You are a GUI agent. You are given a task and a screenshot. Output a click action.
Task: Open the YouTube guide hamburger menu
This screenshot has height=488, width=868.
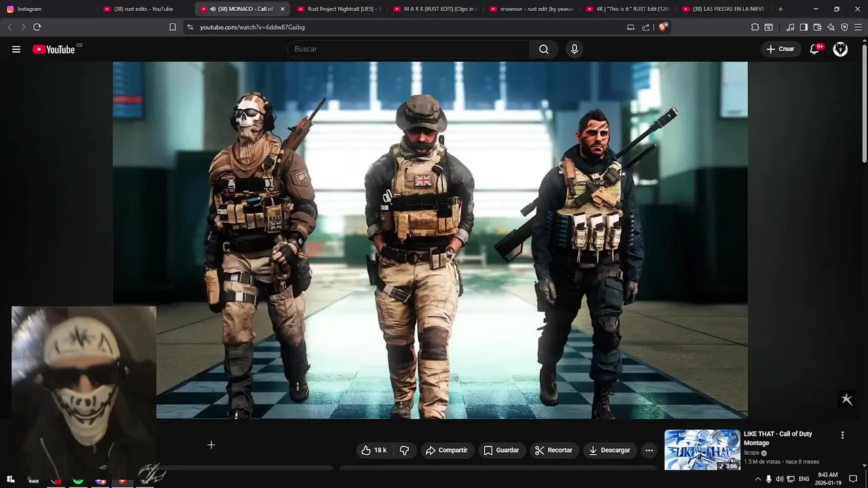pos(16,49)
